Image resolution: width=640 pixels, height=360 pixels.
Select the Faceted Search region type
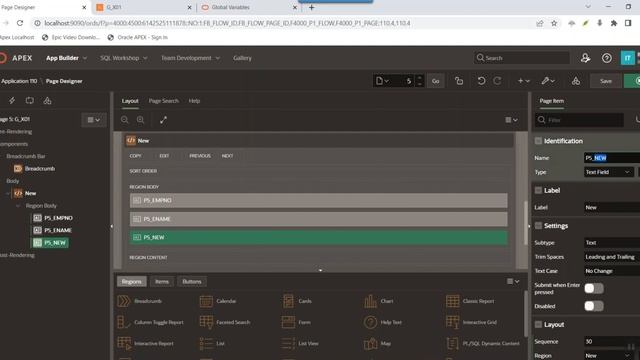coord(225,322)
